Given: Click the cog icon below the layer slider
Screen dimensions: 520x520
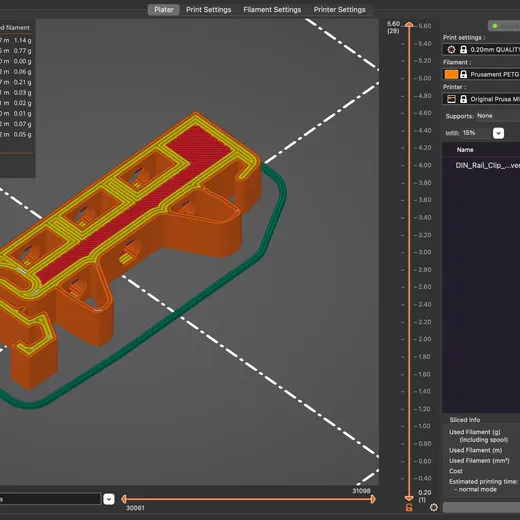Looking at the screenshot, I should [x=434, y=507].
